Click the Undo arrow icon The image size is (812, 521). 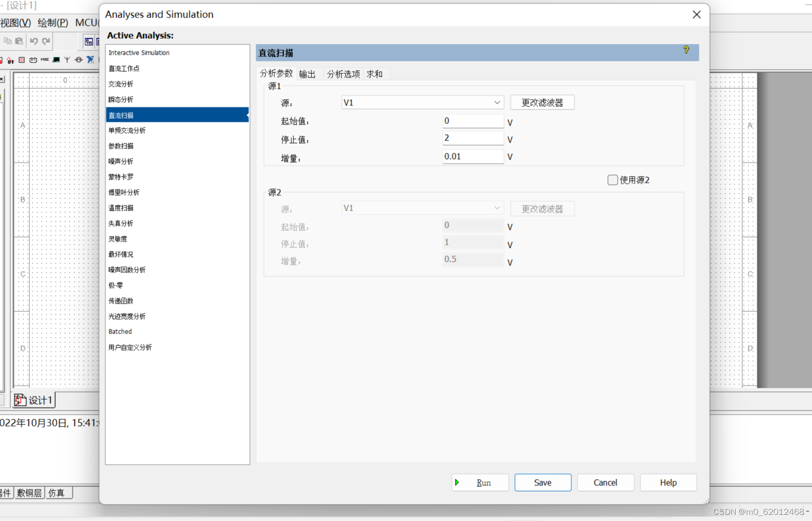point(34,41)
